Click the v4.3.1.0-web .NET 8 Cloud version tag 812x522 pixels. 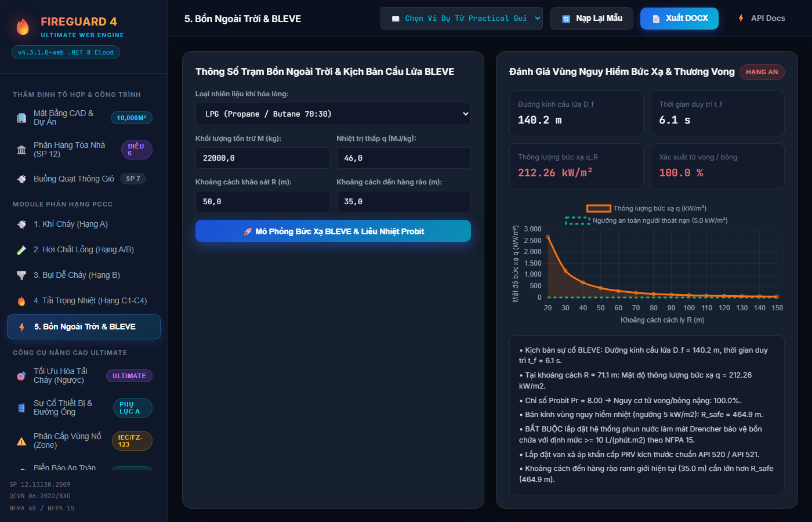pos(66,52)
